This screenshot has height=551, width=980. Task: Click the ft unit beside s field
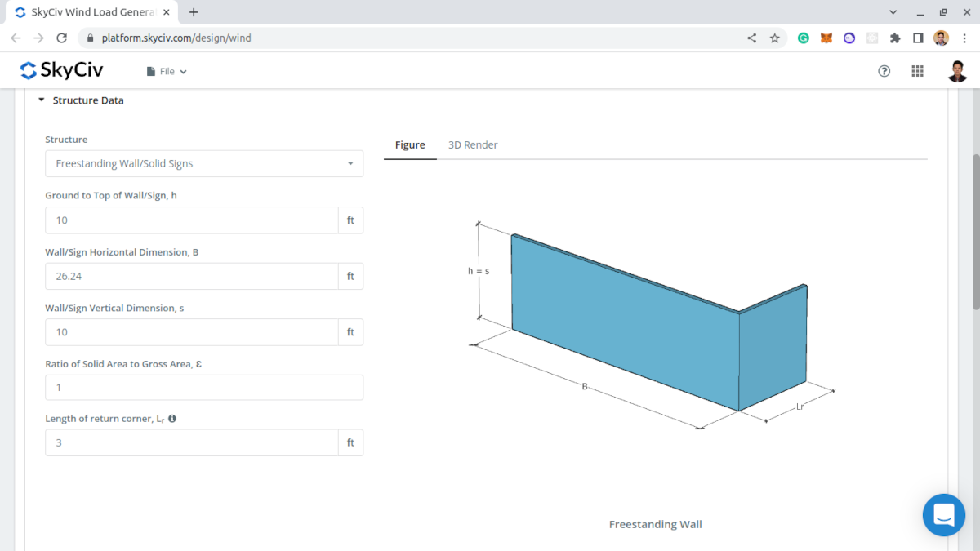(x=350, y=332)
